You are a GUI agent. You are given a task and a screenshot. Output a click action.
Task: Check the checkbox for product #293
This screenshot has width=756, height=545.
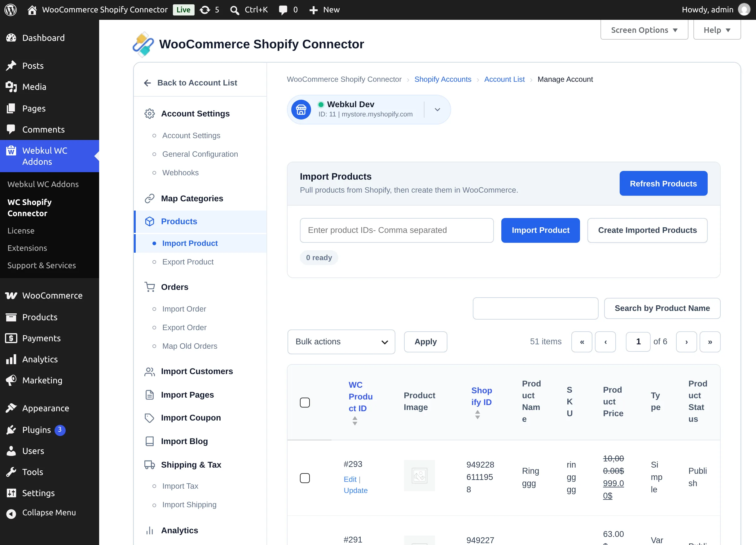point(305,478)
